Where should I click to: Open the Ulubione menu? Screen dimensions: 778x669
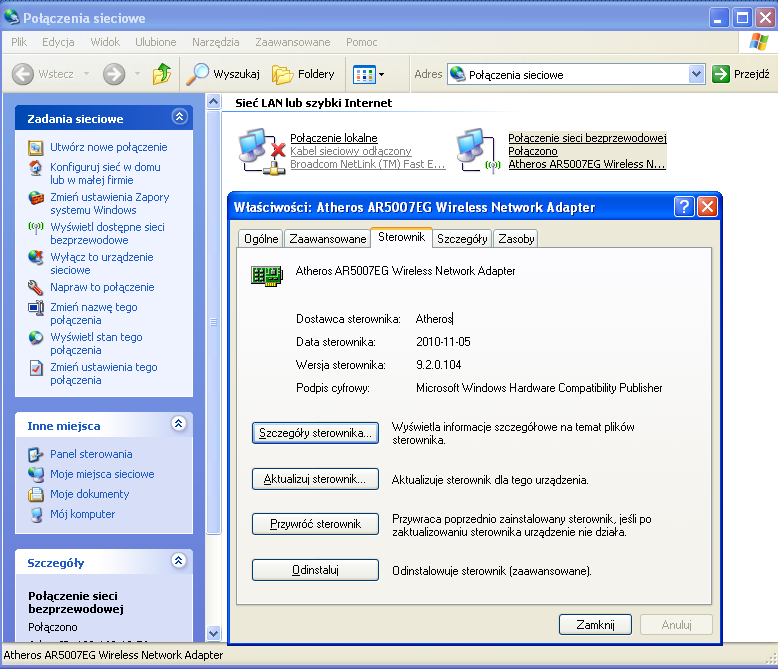click(156, 42)
